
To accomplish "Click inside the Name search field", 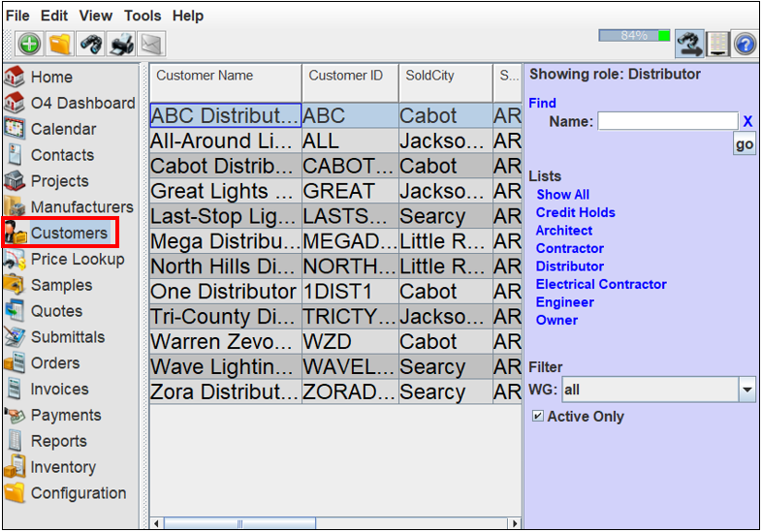I will click(x=668, y=121).
